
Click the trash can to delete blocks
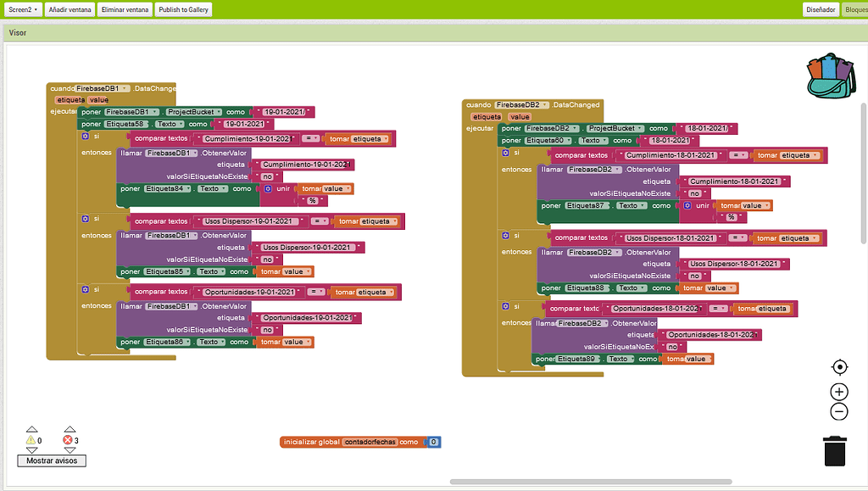835,451
